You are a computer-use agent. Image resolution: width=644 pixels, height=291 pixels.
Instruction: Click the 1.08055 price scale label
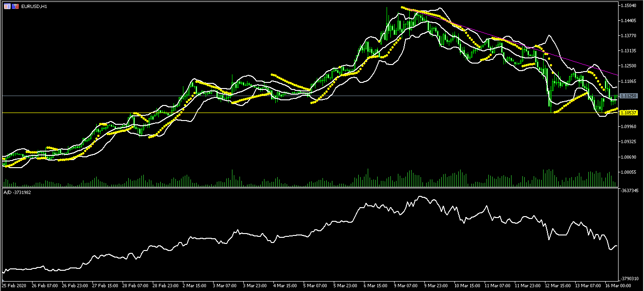point(629,172)
